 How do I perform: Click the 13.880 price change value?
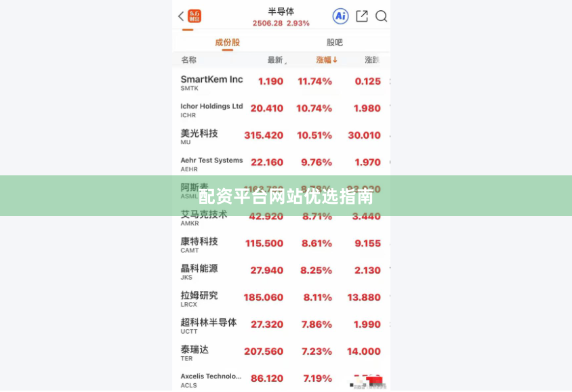coord(364,297)
